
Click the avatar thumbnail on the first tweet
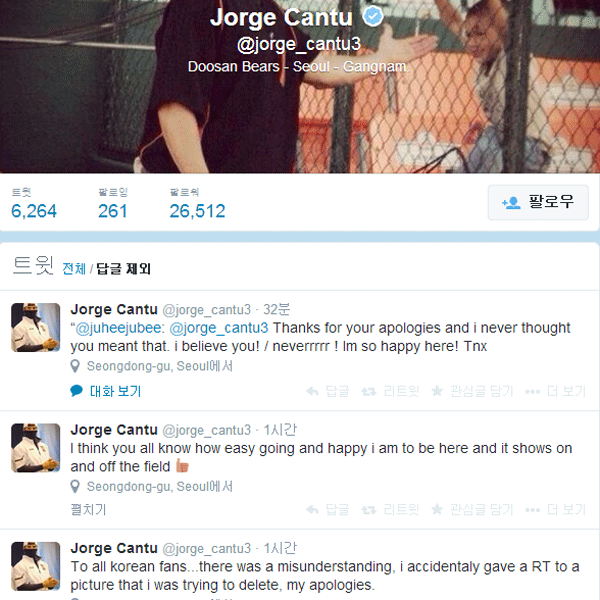point(36,328)
